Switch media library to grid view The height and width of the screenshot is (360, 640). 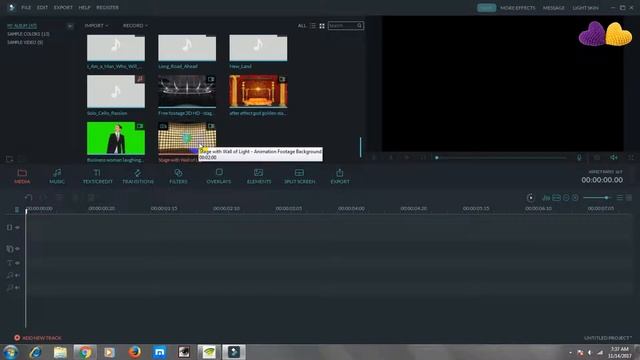(322, 26)
